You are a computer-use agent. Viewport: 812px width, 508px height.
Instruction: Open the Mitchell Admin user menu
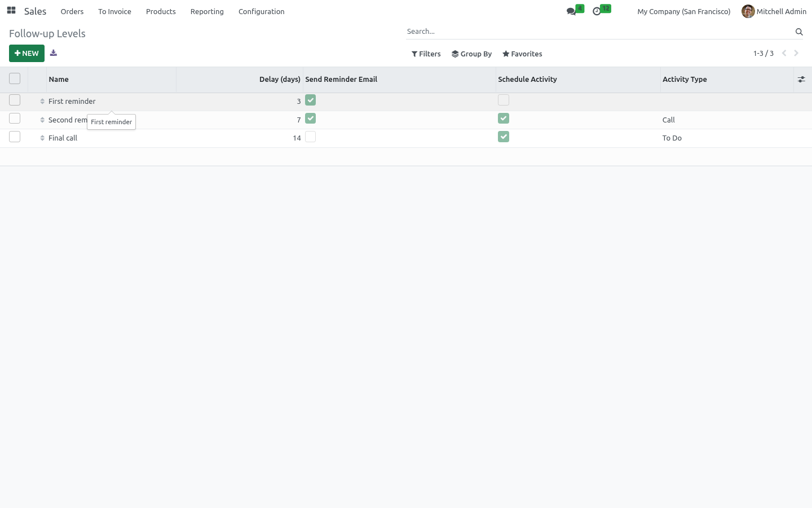coord(774,11)
